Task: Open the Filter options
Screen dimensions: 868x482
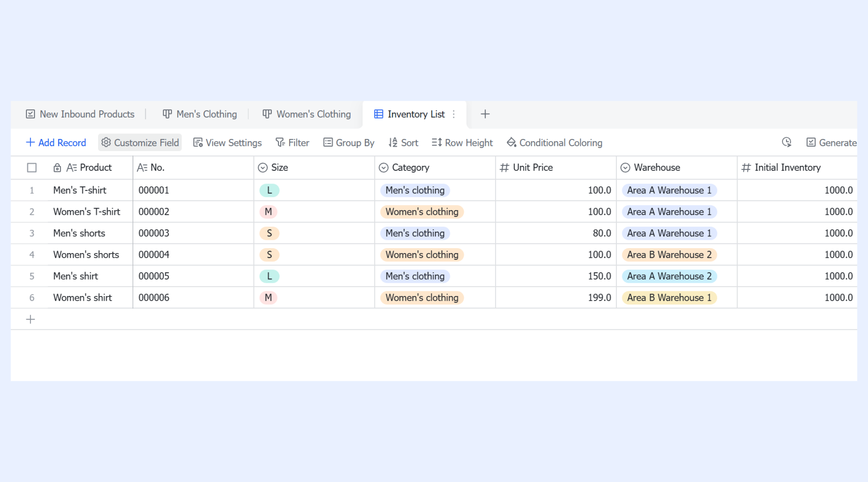Action: (292, 143)
